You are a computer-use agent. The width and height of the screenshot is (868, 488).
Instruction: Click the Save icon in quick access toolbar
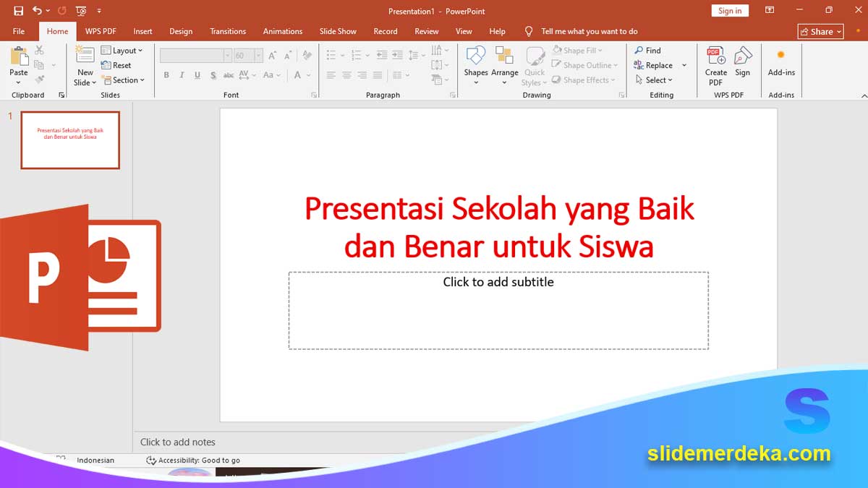(x=19, y=11)
